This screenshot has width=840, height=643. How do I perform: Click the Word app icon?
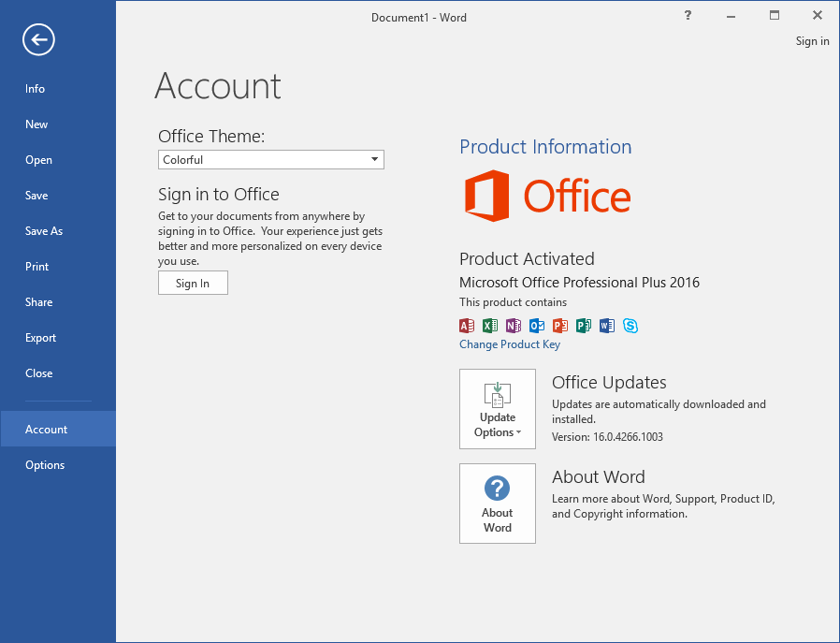607,326
